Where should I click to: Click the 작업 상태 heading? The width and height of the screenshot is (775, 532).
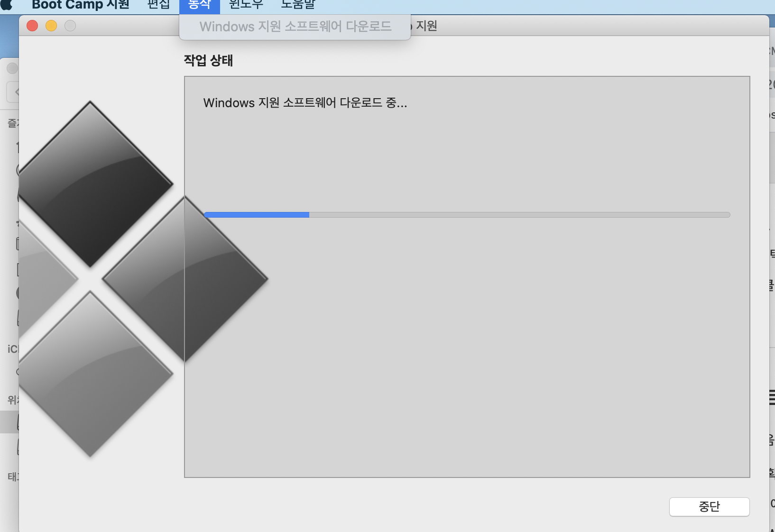click(208, 60)
